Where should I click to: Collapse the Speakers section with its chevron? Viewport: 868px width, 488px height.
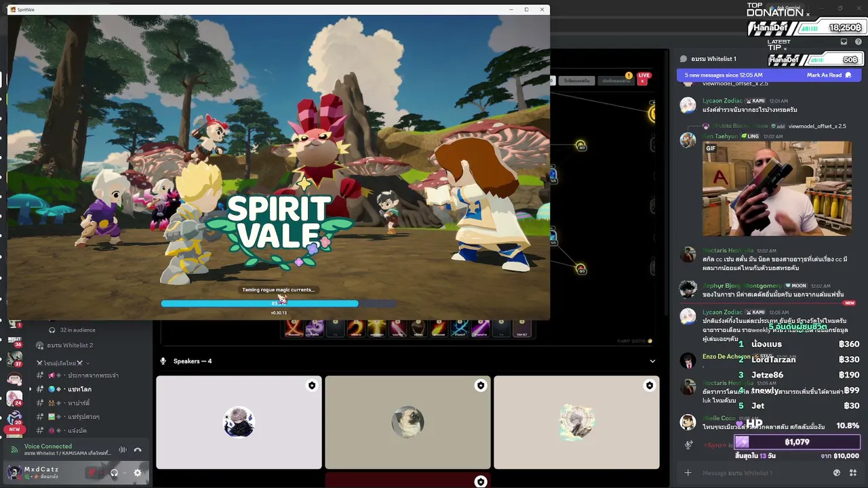pyautogui.click(x=652, y=361)
